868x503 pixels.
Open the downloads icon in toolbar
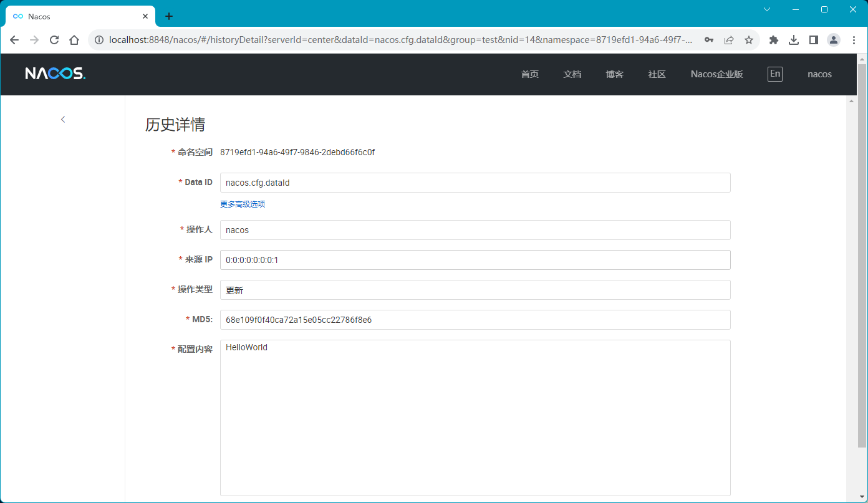coord(794,40)
